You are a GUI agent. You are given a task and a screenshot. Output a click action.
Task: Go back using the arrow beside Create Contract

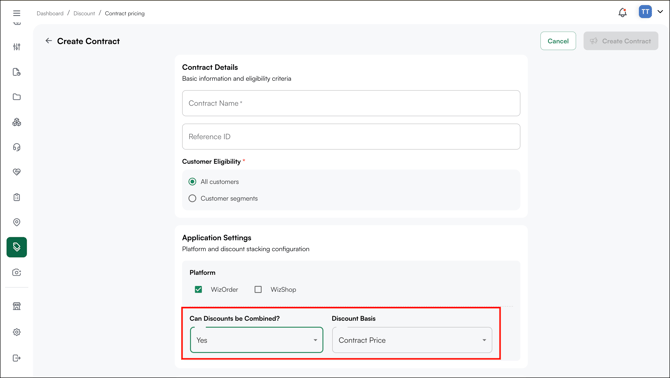coord(48,41)
